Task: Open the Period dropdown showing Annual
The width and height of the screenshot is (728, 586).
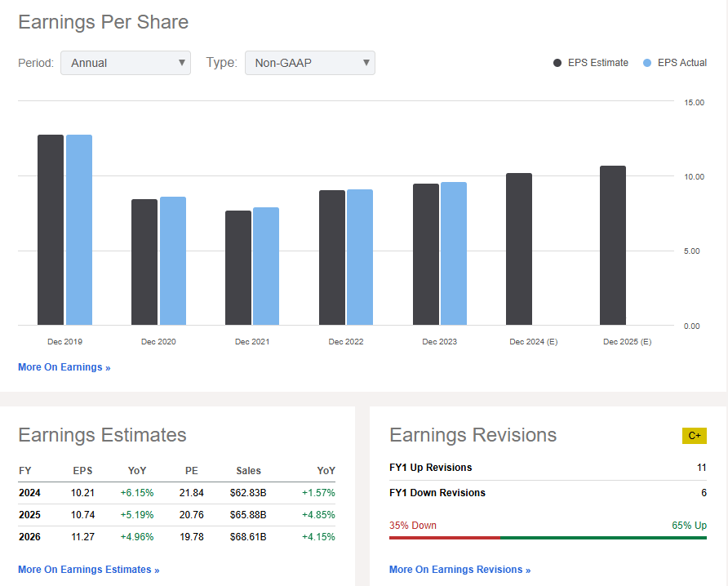Action: (126, 63)
